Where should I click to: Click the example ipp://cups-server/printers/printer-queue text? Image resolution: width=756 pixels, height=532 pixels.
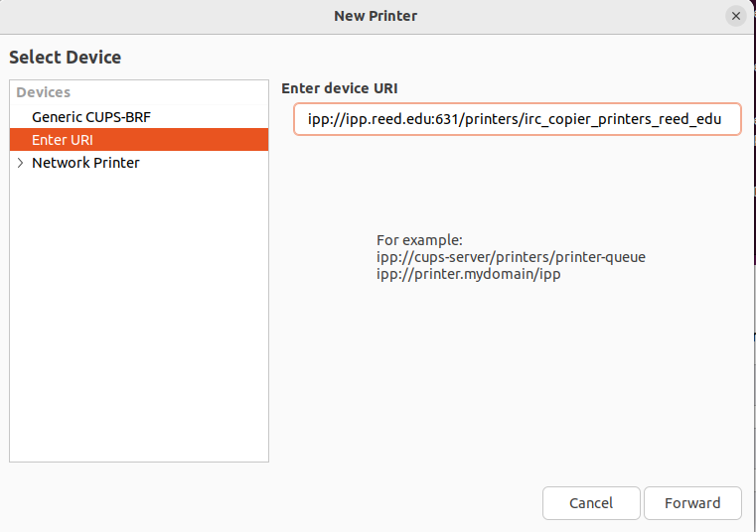pos(511,257)
